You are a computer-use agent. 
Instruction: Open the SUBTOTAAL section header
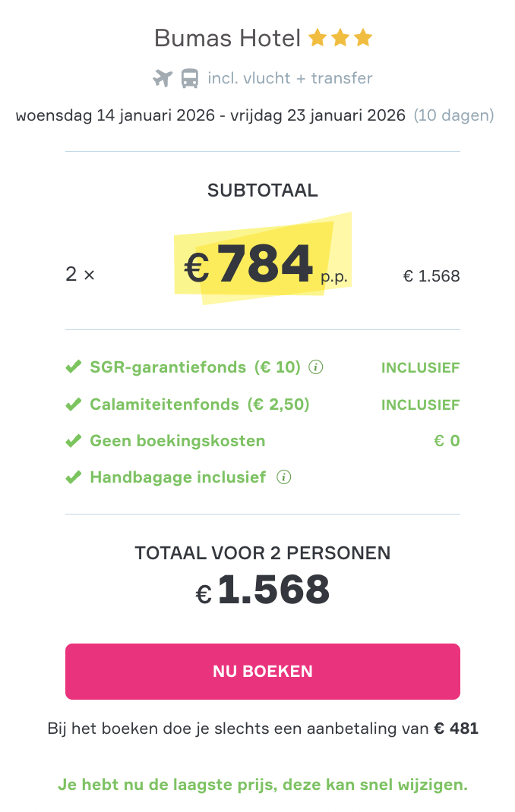point(263,190)
